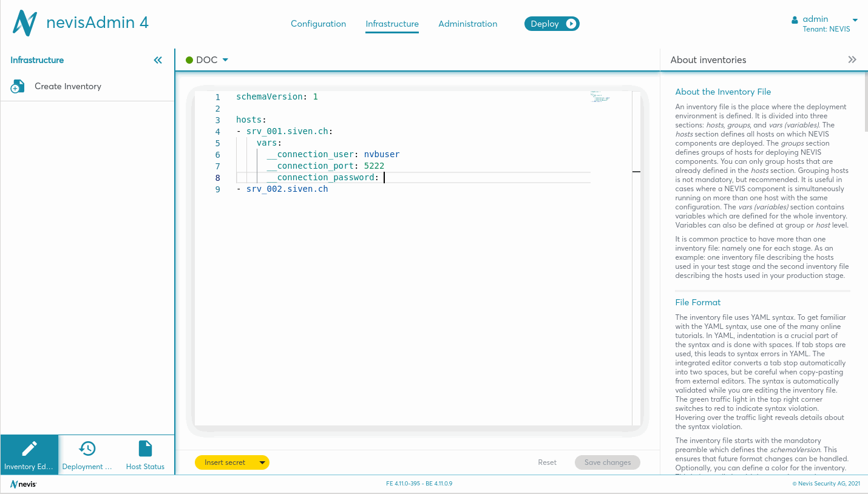Viewport: 868px width, 494px height.
Task: Select the Infrastructure tab
Action: point(392,24)
